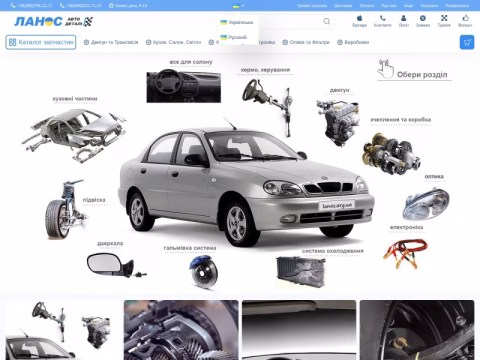Click the підвіска label
This screenshot has height=360, width=480.
click(94, 200)
